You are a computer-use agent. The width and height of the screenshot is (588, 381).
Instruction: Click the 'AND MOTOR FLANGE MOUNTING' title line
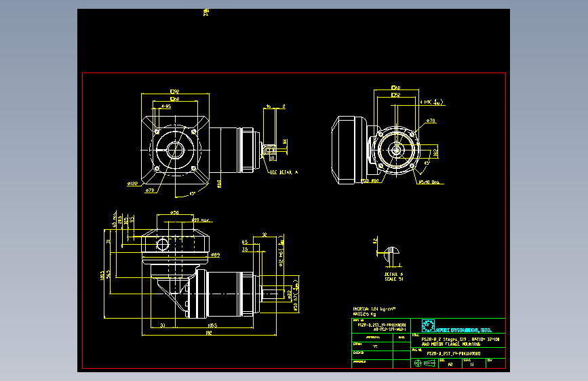450,344
